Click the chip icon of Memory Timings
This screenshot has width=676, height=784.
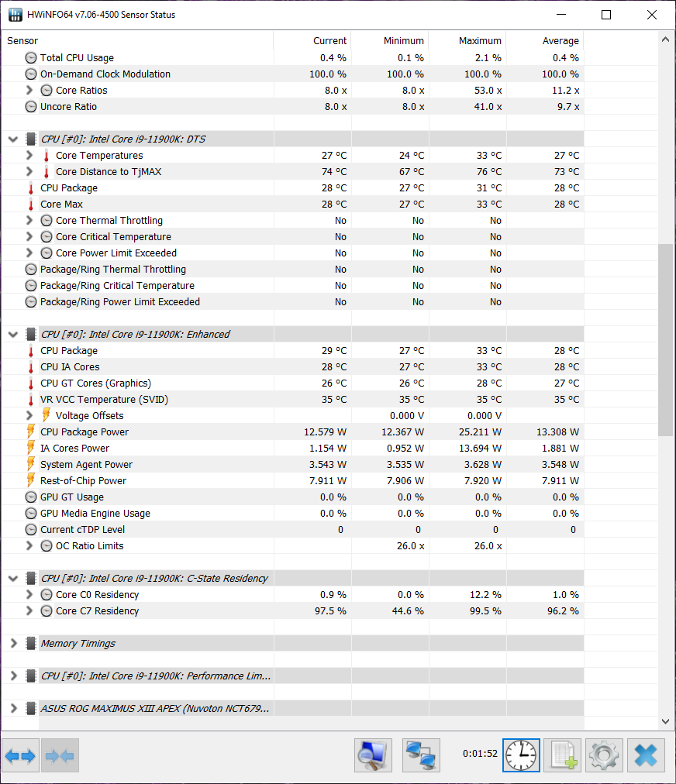tap(31, 644)
